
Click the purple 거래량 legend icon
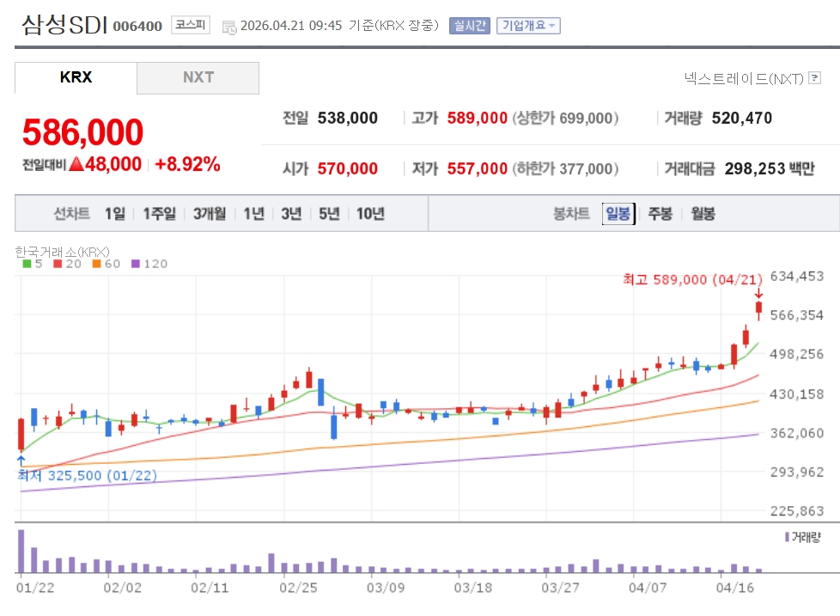coord(786,537)
